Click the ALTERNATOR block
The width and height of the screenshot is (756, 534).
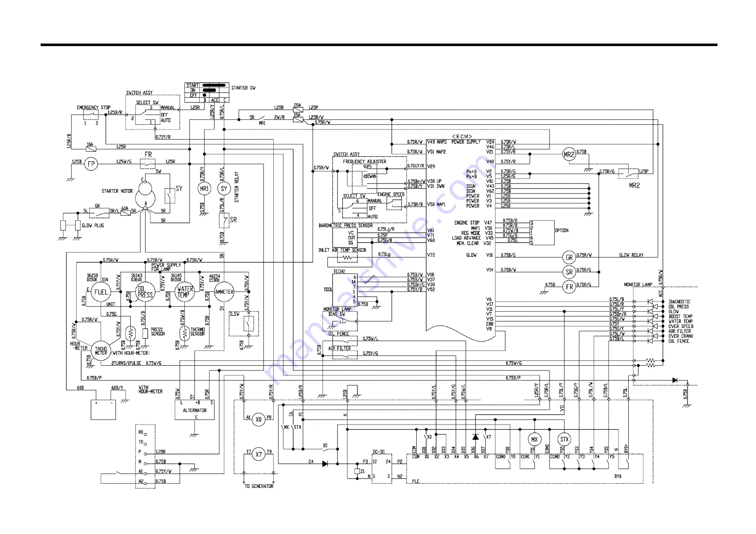click(x=195, y=410)
